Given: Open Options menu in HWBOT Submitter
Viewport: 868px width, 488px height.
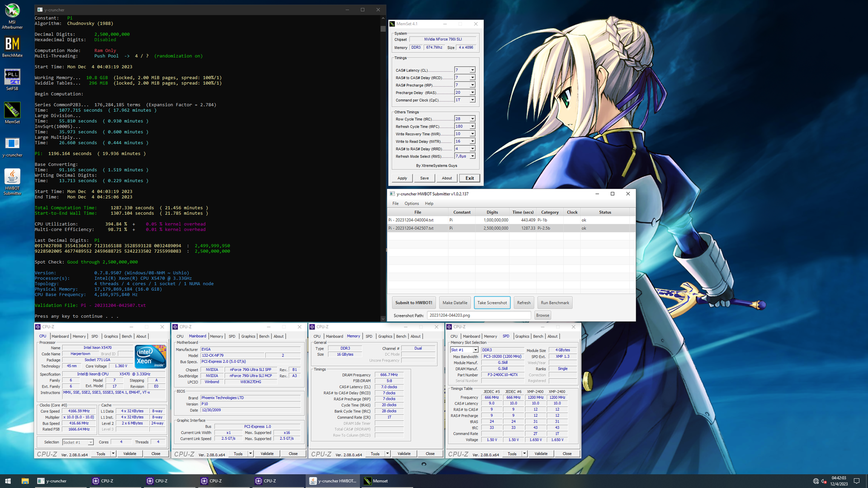Looking at the screenshot, I should (x=411, y=203).
